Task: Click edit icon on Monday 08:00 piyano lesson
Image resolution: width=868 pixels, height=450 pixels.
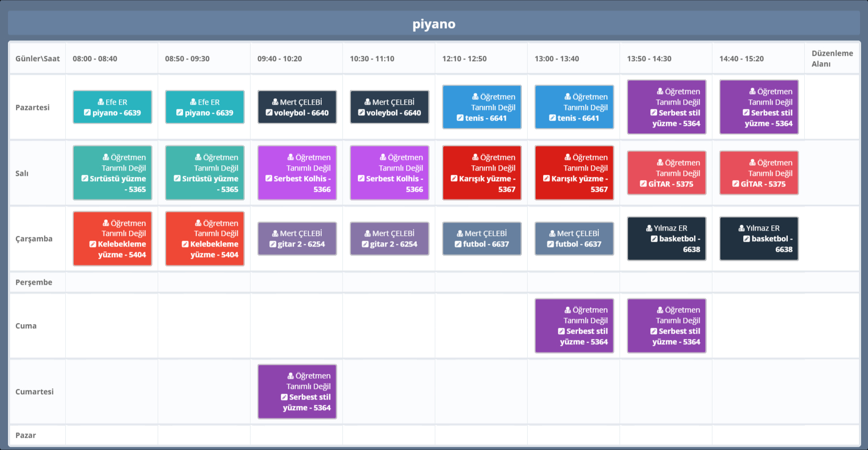Action: [88, 113]
